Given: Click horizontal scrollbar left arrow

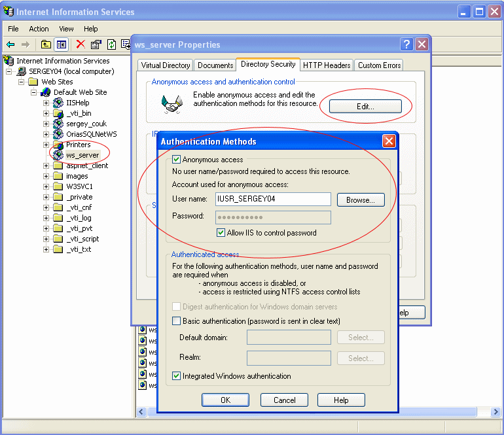Looking at the screenshot, I should [142, 411].
